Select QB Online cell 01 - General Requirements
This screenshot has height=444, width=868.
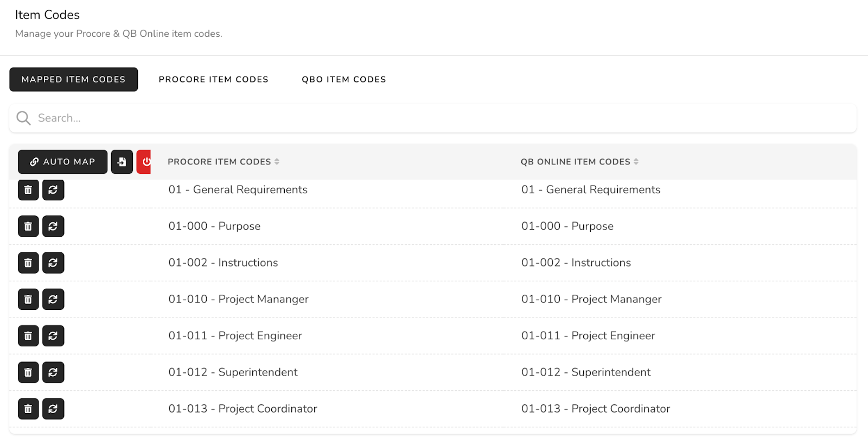[x=591, y=189]
